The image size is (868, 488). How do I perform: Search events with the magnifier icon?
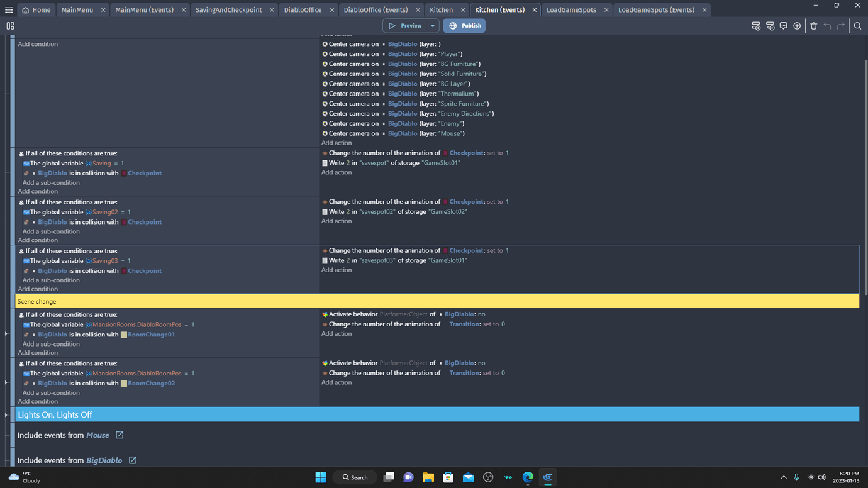[858, 26]
